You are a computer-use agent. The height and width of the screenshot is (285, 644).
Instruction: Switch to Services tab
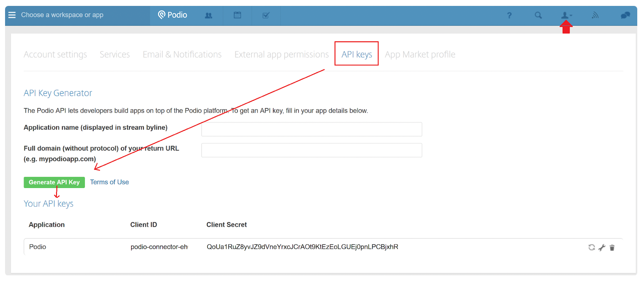(115, 54)
